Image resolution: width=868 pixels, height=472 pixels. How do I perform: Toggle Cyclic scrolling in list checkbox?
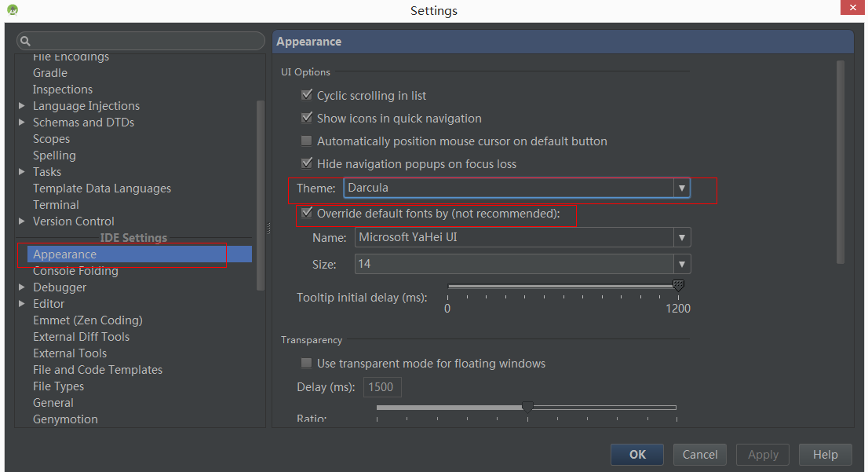click(307, 96)
